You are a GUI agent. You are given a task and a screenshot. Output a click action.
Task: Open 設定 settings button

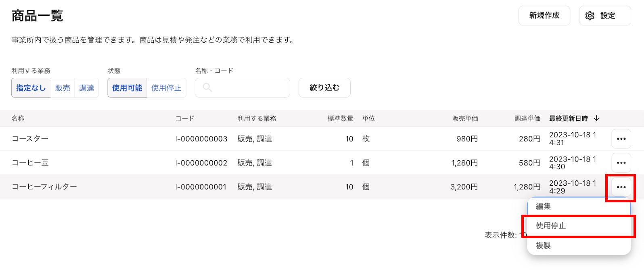tap(605, 16)
